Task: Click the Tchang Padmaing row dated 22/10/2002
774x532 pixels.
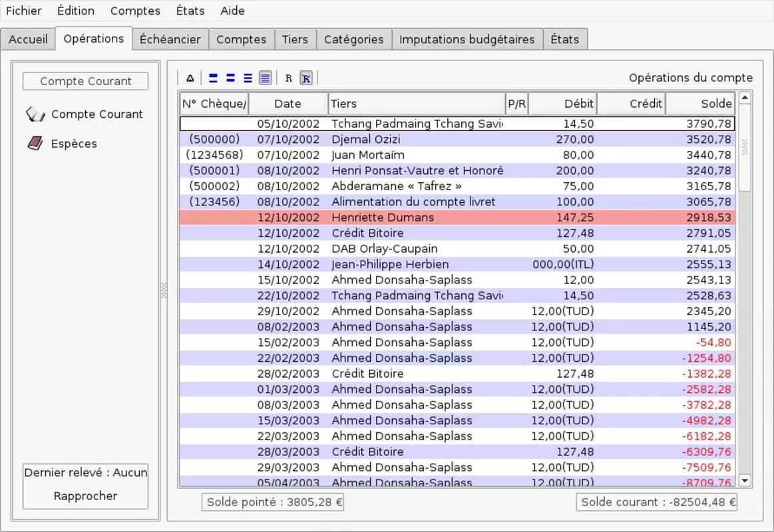Action: [457, 296]
